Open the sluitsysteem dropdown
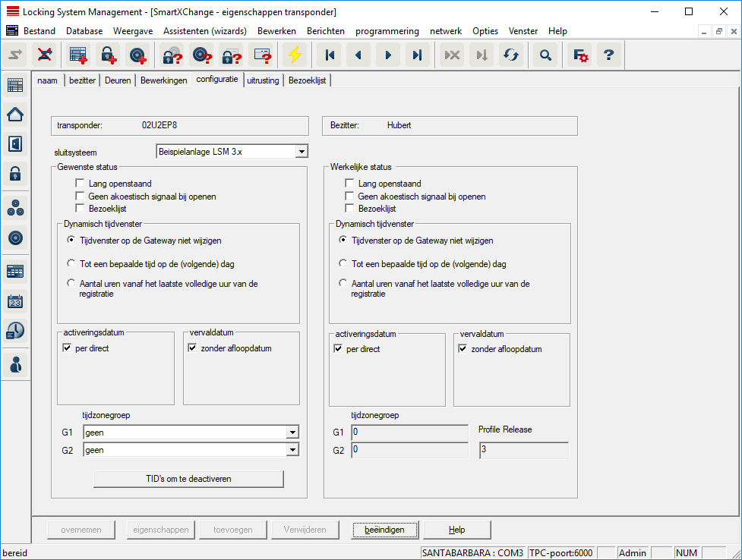742x560 pixels. click(302, 152)
